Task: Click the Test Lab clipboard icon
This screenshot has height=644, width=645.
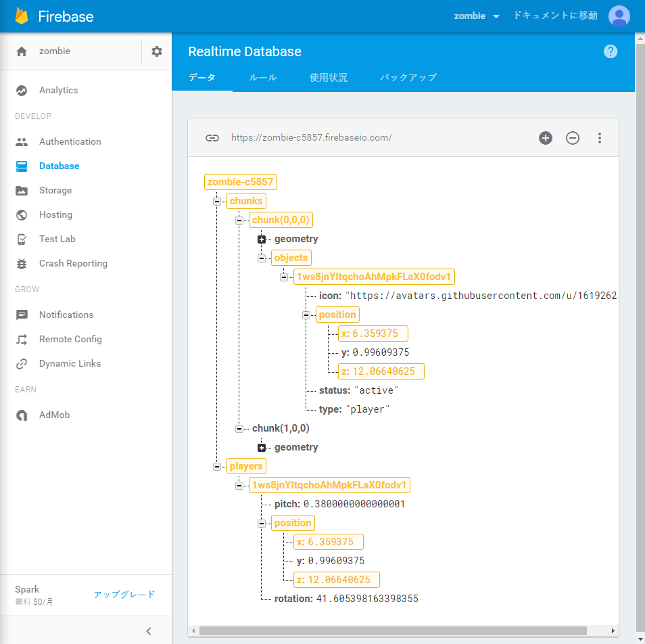Action: click(x=22, y=239)
